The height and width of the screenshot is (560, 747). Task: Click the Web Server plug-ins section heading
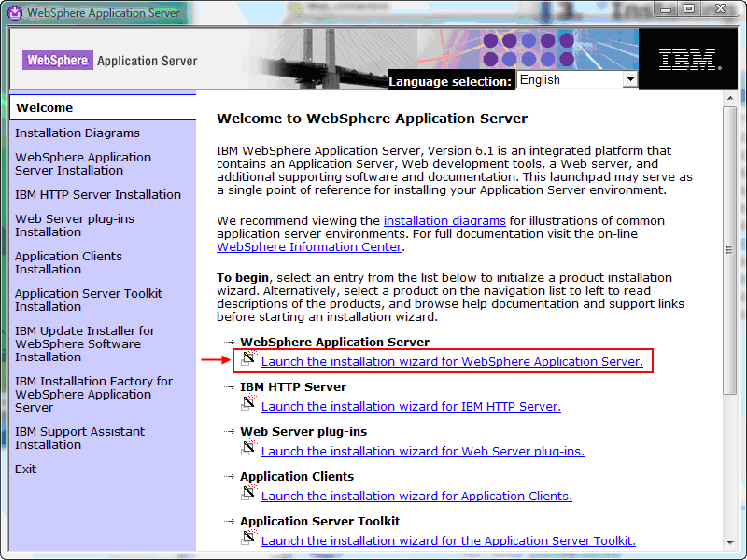pos(303,432)
